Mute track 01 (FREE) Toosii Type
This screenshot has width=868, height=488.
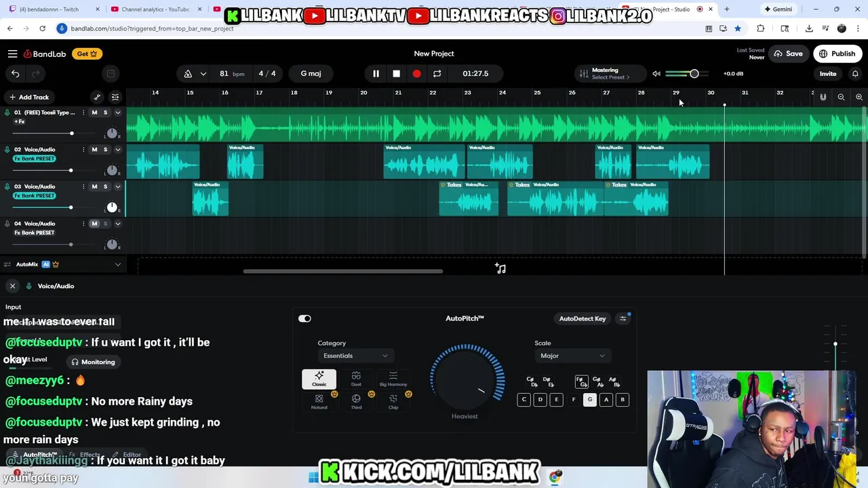[x=94, y=113]
